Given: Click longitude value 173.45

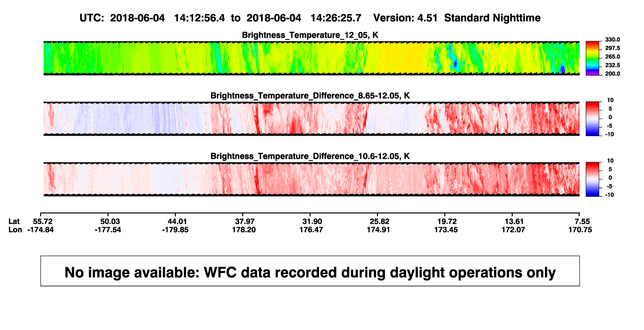Looking at the screenshot, I should pos(446,230).
